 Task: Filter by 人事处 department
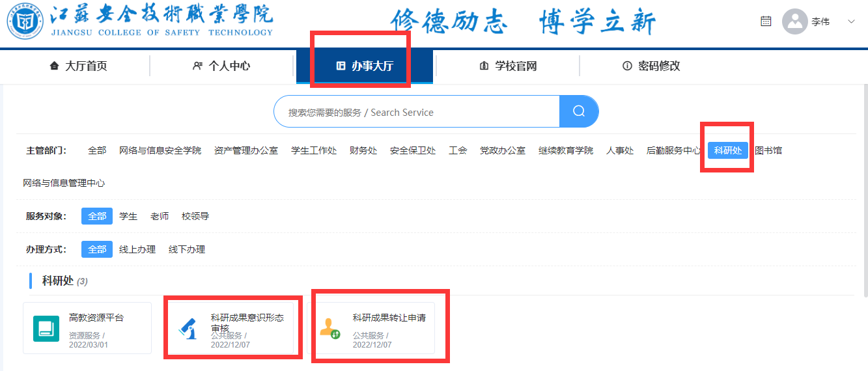[x=620, y=150]
